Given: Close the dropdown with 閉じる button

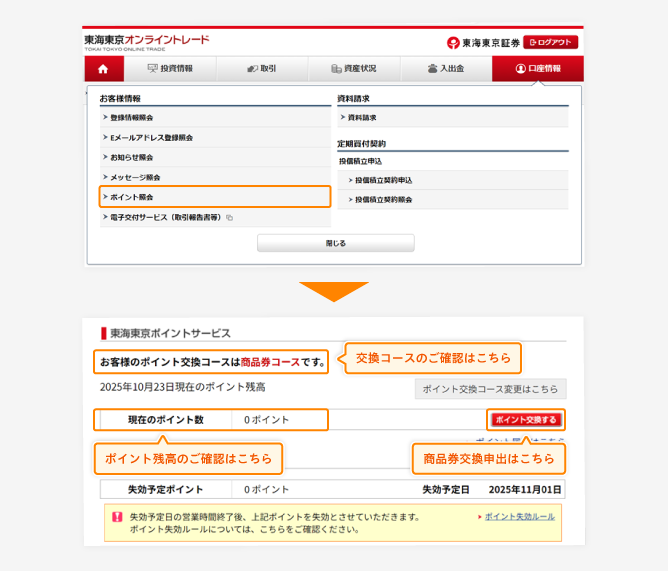Looking at the screenshot, I should [x=335, y=243].
